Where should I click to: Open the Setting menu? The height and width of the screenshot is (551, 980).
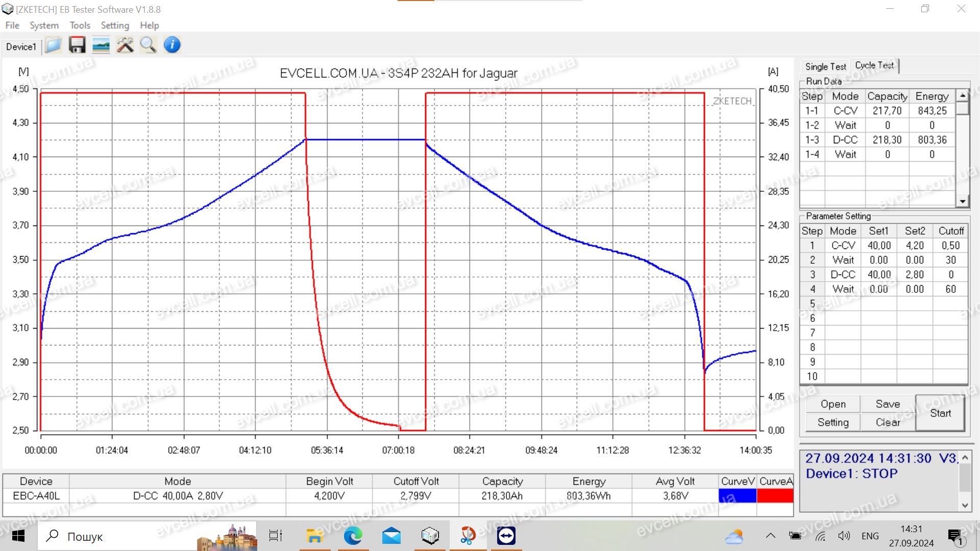pos(115,25)
